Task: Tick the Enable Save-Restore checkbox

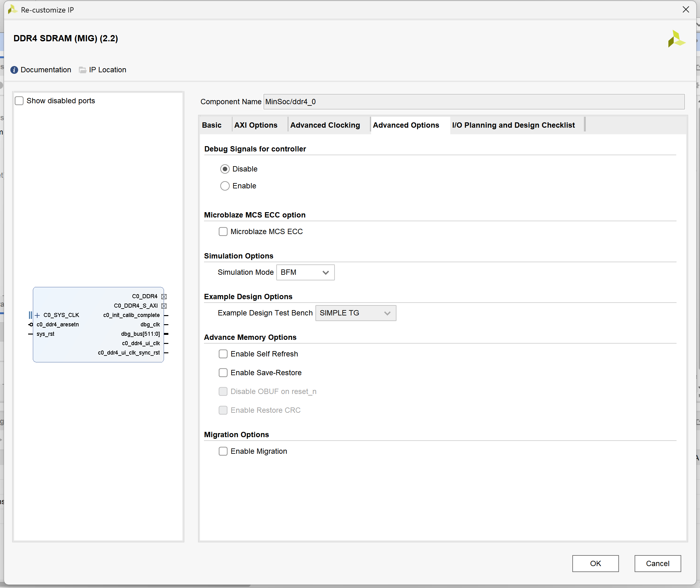Action: pos(223,373)
